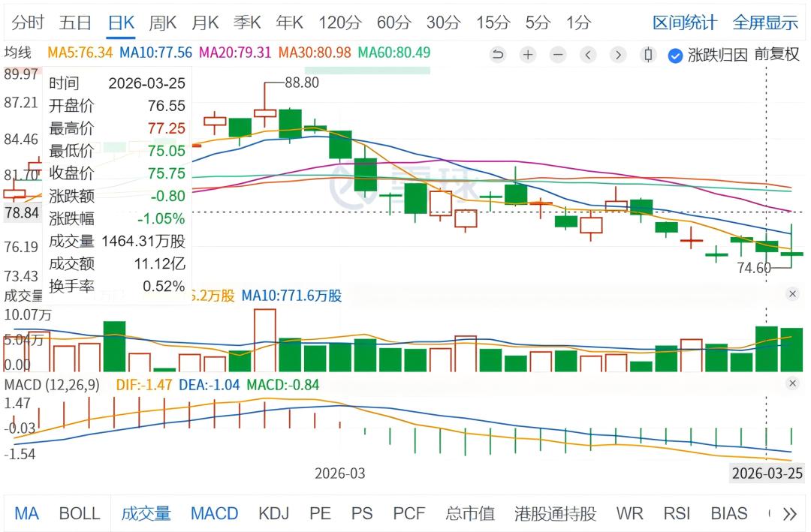Click the candlestick style icon

[x=648, y=55]
